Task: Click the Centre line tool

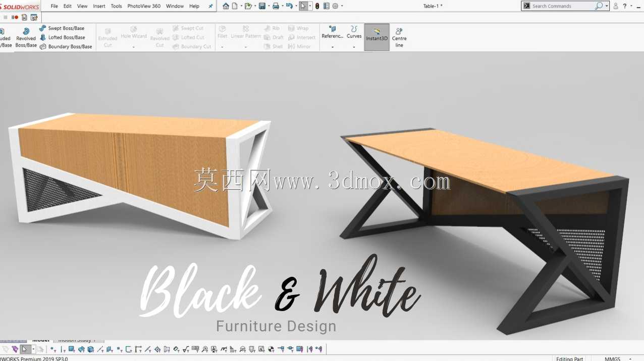Action: click(399, 37)
